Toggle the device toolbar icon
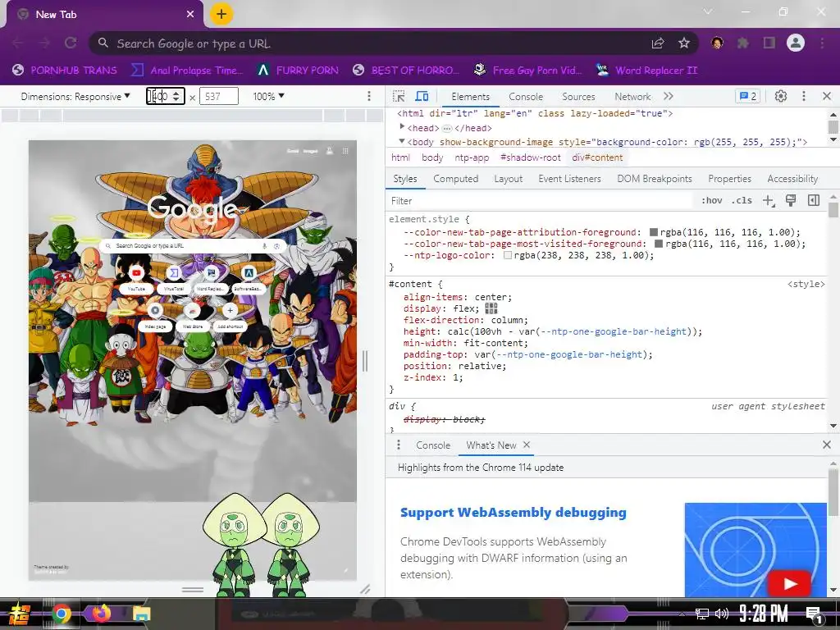 point(422,97)
